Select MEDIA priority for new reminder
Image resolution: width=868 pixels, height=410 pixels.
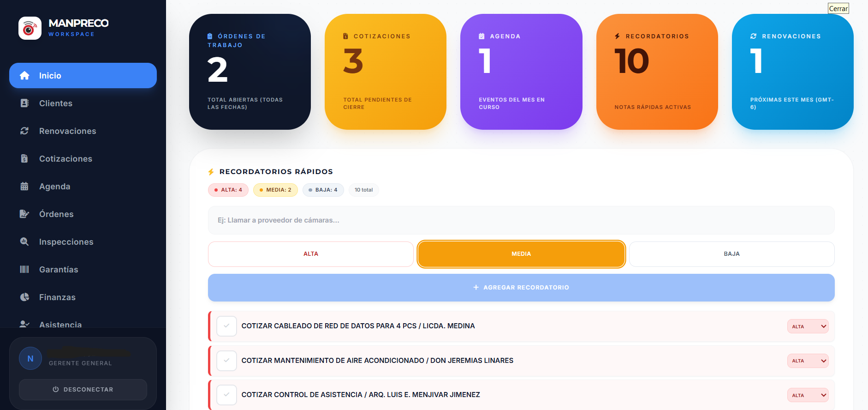[x=521, y=254]
